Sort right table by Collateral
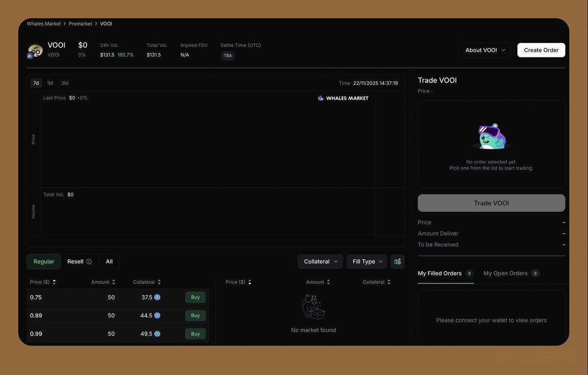This screenshot has height=375, width=588. tap(377, 282)
